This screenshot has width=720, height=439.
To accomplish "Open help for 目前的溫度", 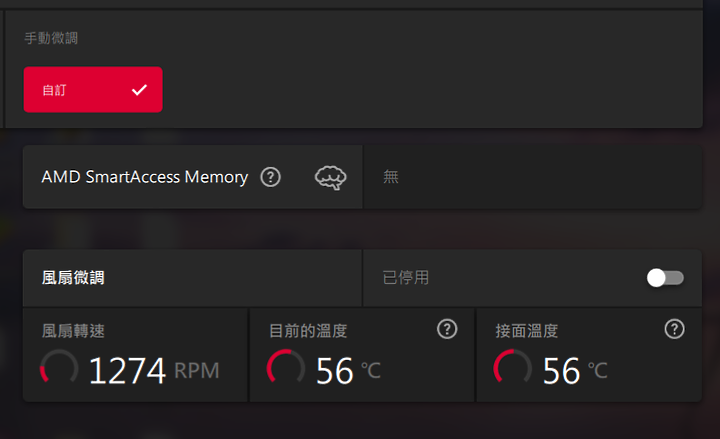I will click(447, 329).
